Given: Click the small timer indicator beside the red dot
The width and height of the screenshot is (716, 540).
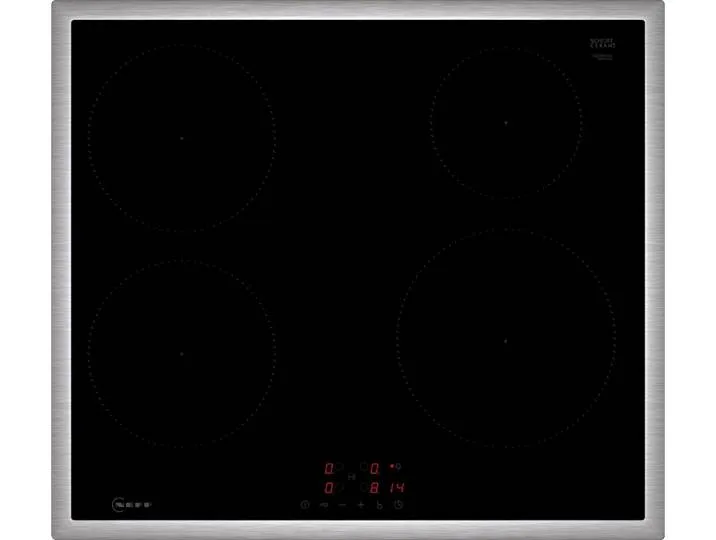Looking at the screenshot, I should click(x=399, y=467).
